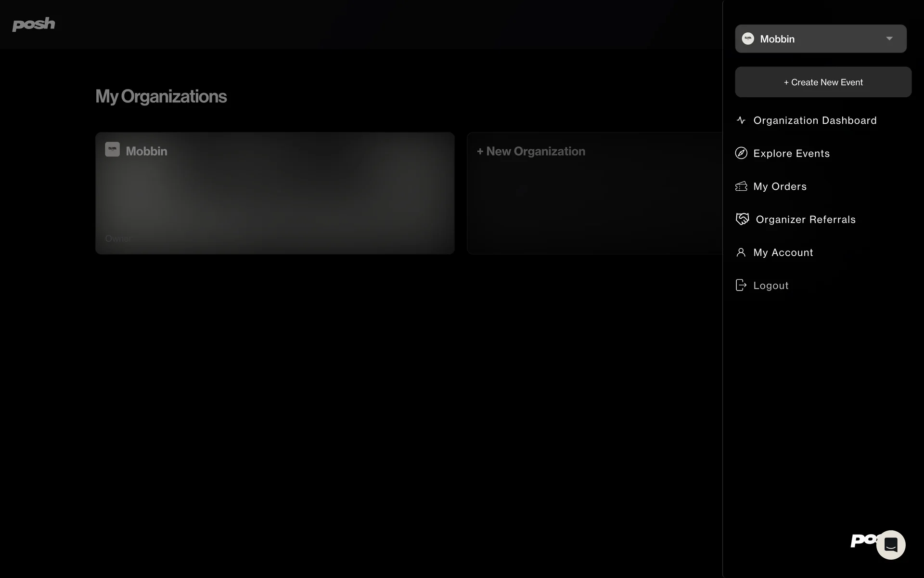The image size is (924, 578).
Task: Open Organizer Referrals menu entry
Action: pos(806,219)
